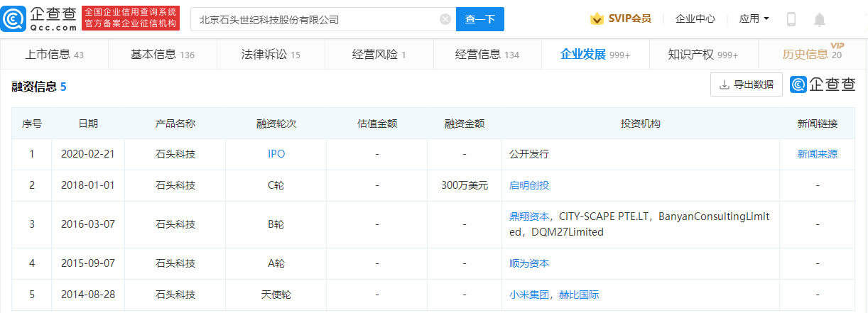868x313 pixels.
Task: Clear the search box with the X icon
Action: pyautogui.click(x=445, y=19)
